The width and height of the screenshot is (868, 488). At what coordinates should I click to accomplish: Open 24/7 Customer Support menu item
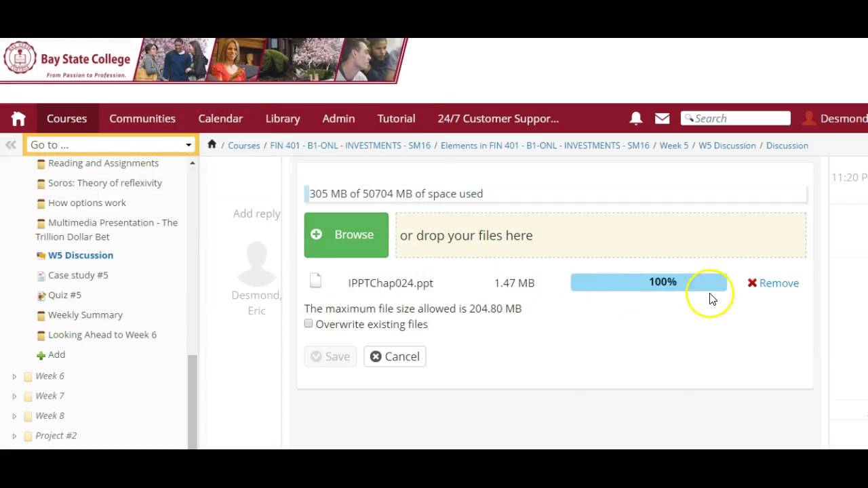point(498,119)
